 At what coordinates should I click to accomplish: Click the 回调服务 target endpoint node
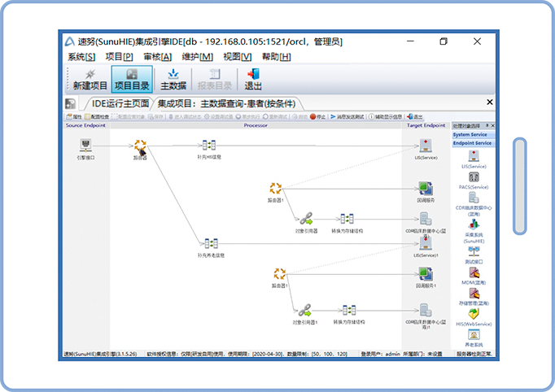425,189
